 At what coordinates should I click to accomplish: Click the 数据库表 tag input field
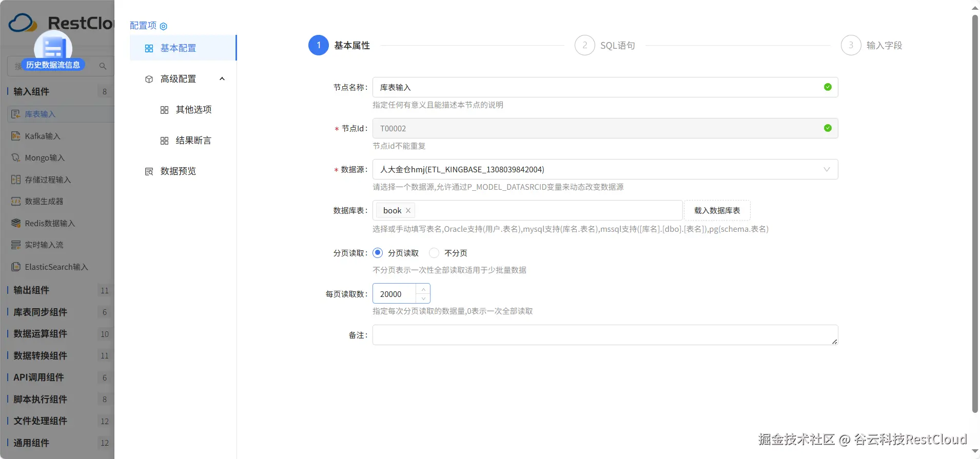(527, 210)
